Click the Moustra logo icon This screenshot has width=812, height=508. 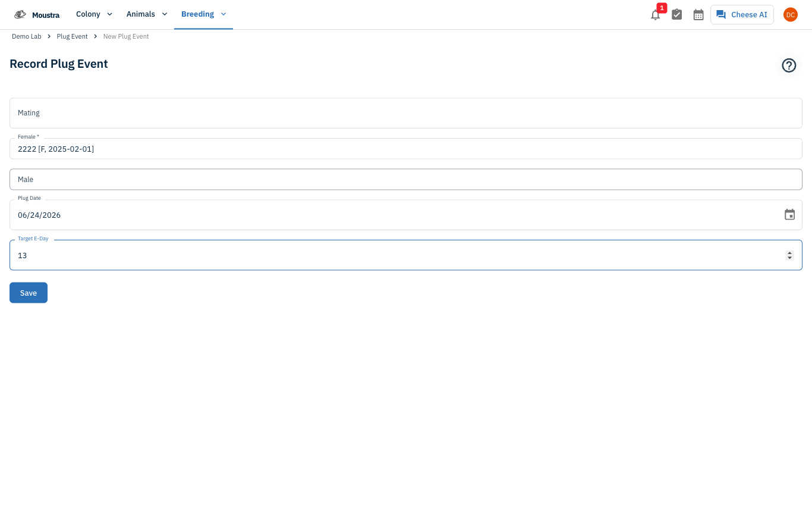click(20, 14)
